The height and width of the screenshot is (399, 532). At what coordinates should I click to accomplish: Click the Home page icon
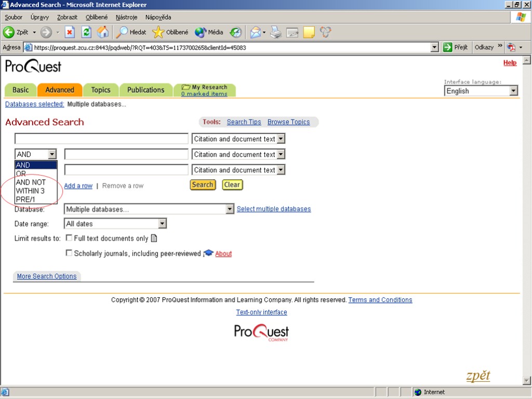(x=103, y=32)
